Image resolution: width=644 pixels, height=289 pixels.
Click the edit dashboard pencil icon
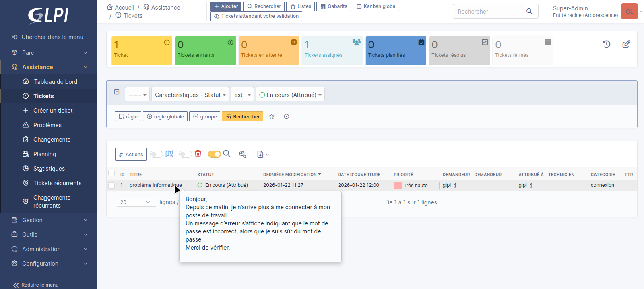(x=626, y=44)
